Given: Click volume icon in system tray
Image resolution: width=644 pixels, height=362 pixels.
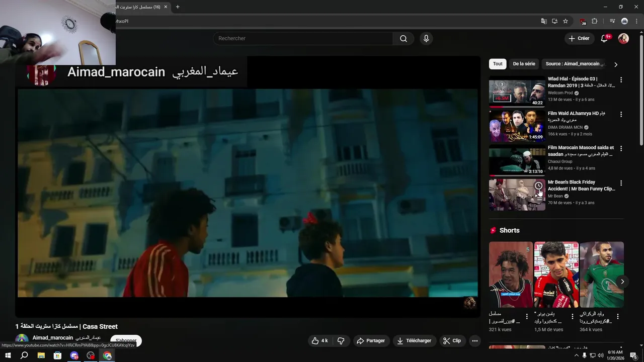Looking at the screenshot, I should [601, 356].
